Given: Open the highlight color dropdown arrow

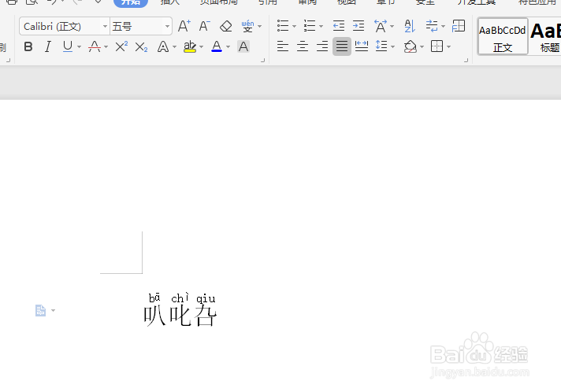Looking at the screenshot, I should click(x=201, y=46).
